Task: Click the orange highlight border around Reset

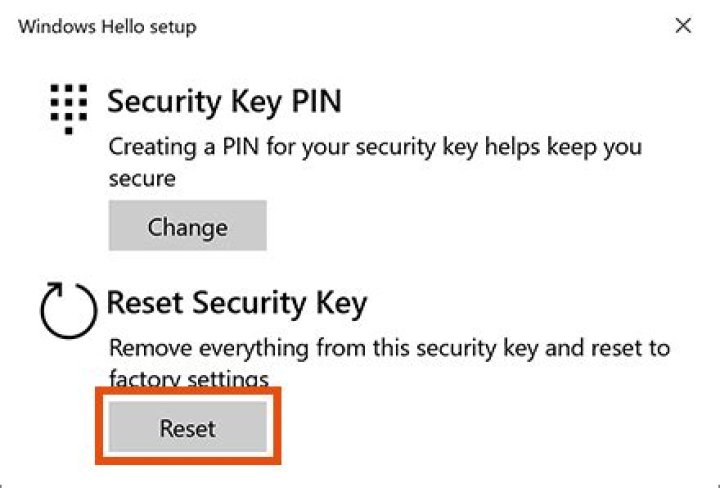Action: coord(187,394)
